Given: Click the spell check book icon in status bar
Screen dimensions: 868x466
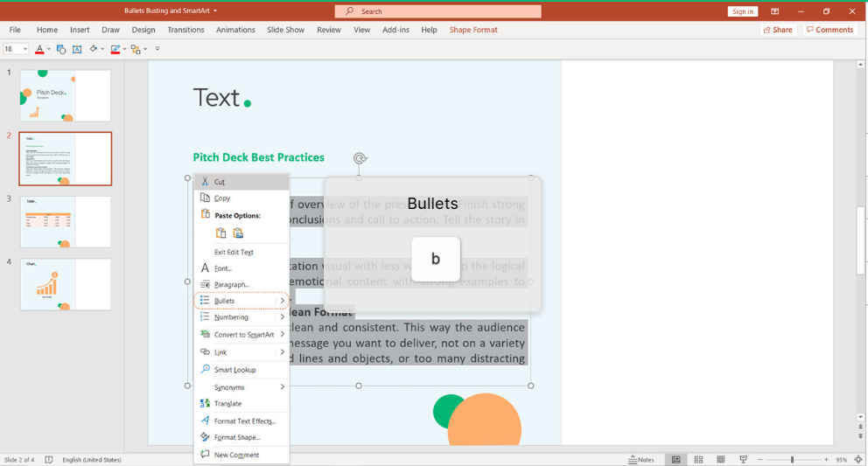Looking at the screenshot, I should click(x=49, y=460).
